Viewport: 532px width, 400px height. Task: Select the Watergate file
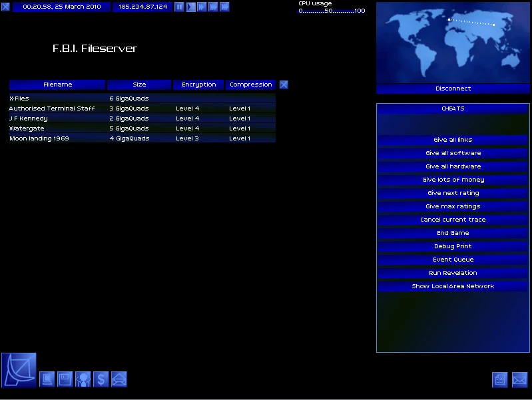pos(142,128)
